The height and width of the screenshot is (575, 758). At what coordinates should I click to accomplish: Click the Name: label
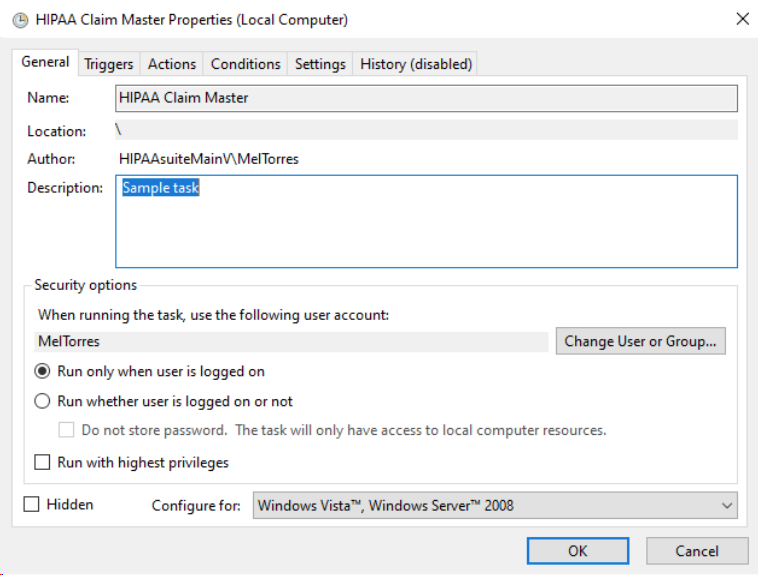(x=48, y=98)
